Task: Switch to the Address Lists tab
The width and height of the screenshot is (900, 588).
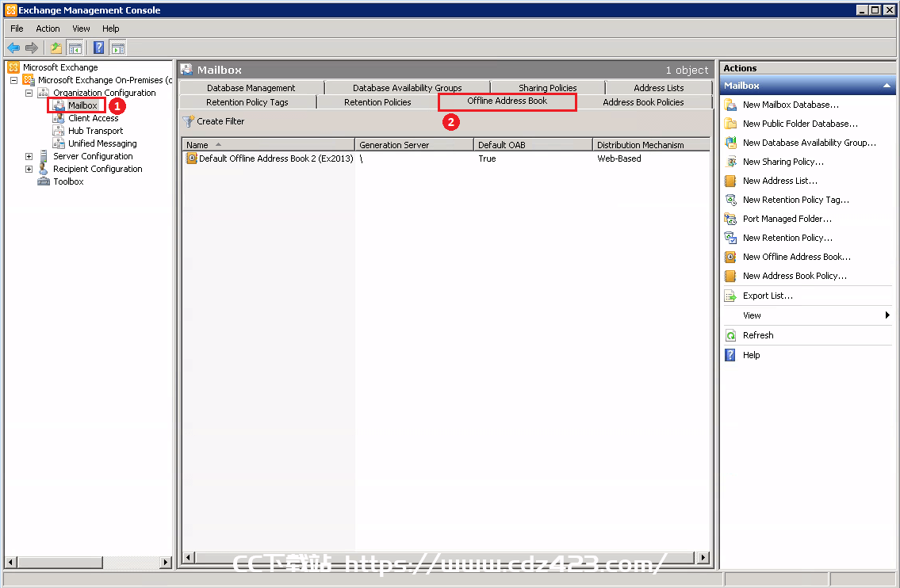Action: pyautogui.click(x=659, y=88)
